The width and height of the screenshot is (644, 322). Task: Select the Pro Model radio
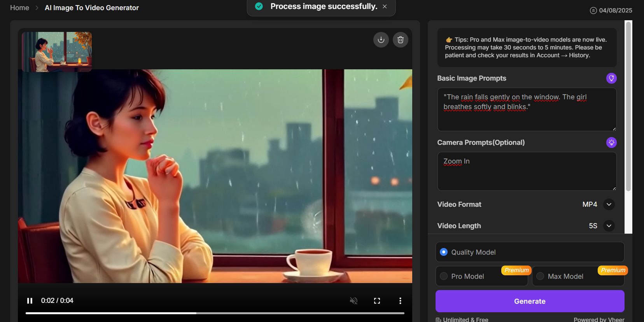(x=444, y=276)
